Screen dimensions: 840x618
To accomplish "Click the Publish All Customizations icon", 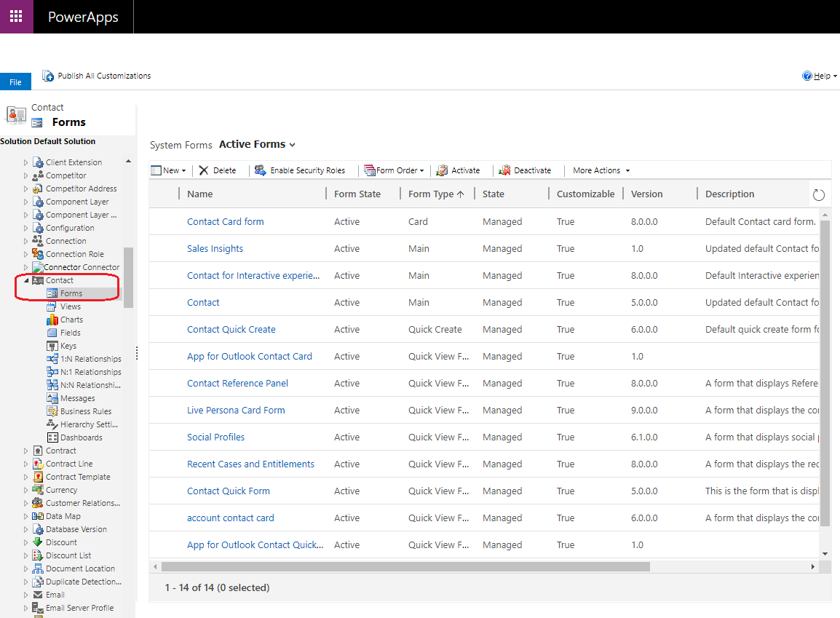I will point(48,76).
